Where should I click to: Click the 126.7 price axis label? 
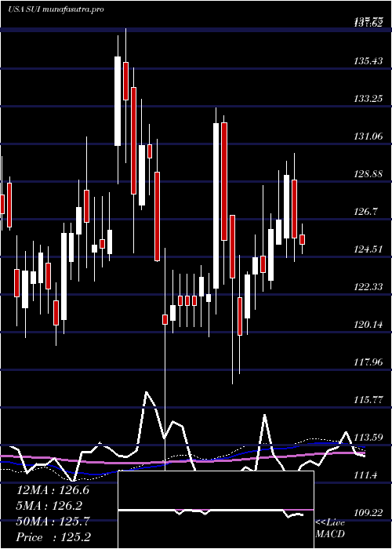coord(366,212)
